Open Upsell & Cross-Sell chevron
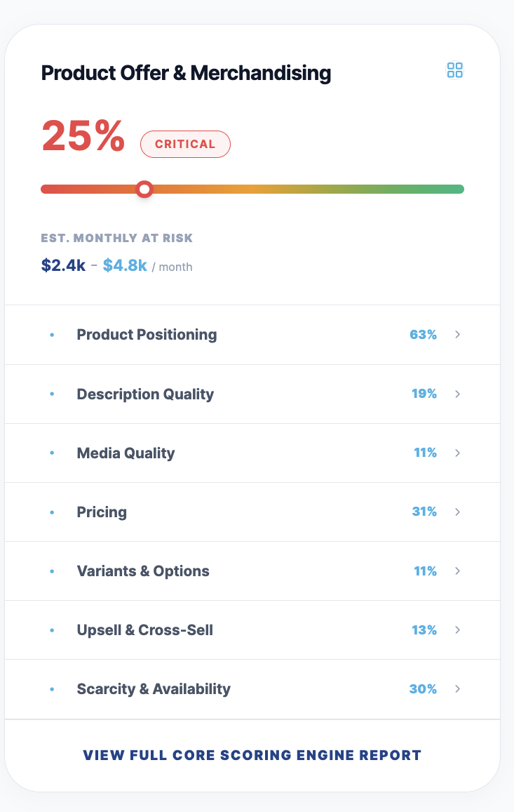This screenshot has width=514, height=812. (458, 630)
